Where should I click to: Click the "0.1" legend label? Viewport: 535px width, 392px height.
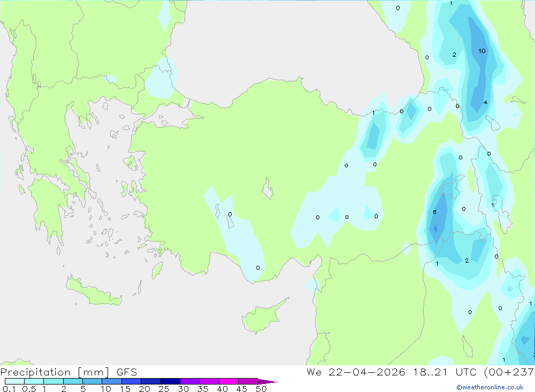[x=9, y=389]
